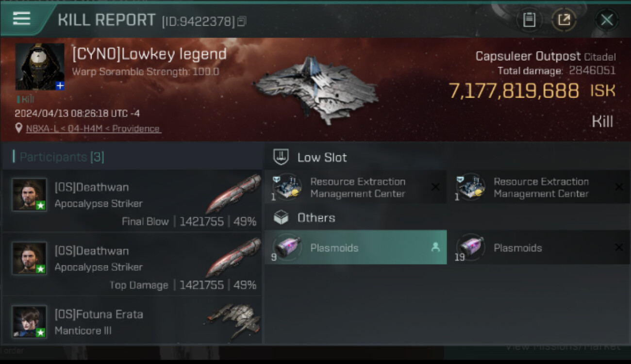Select Deathwan Top Damage participant entry
This screenshot has height=364, width=631.
click(x=132, y=264)
